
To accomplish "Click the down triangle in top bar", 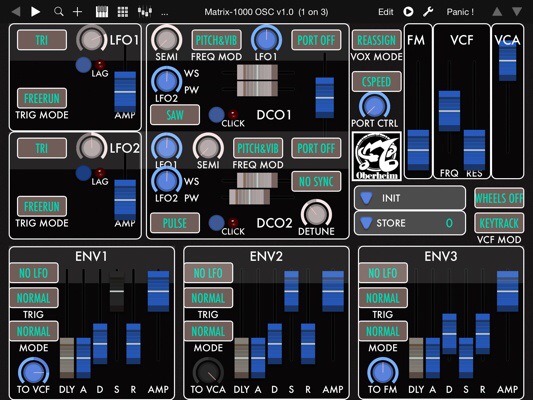I will pos(517,12).
